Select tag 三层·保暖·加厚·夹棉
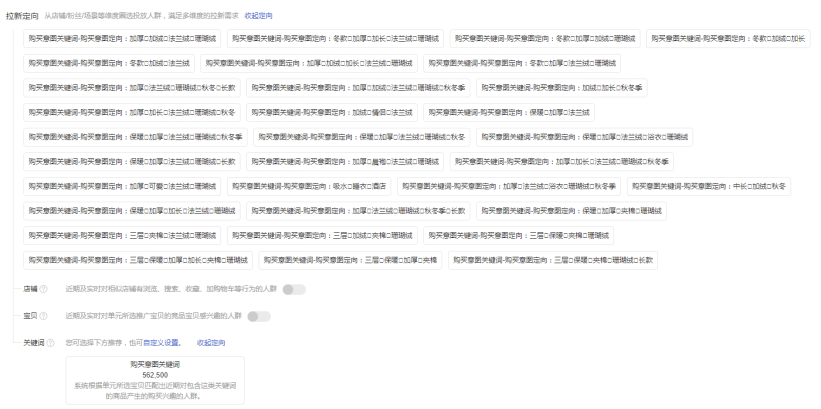The image size is (821, 409). [x=350, y=260]
